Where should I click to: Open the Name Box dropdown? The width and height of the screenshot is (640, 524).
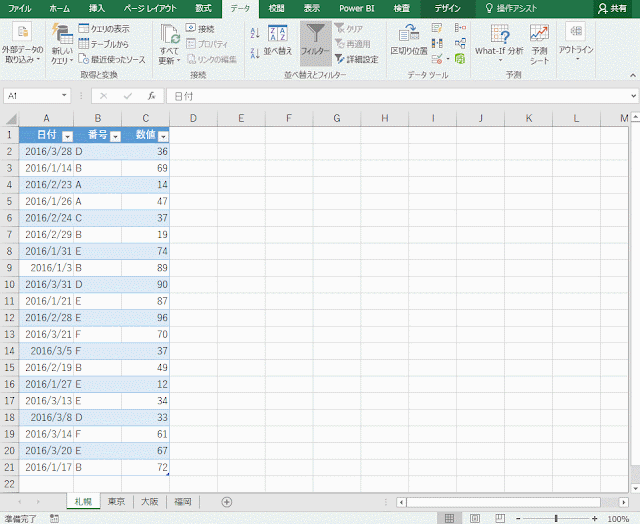coord(64,95)
